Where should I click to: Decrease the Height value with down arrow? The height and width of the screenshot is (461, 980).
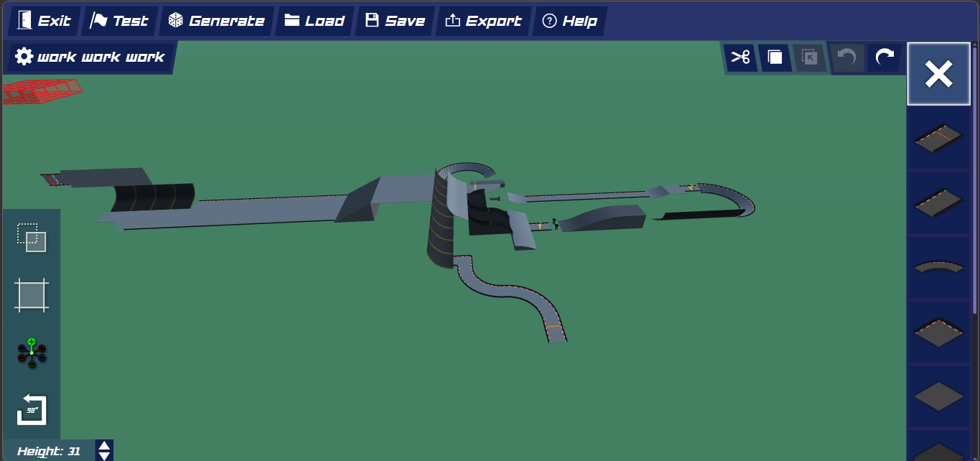[105, 456]
